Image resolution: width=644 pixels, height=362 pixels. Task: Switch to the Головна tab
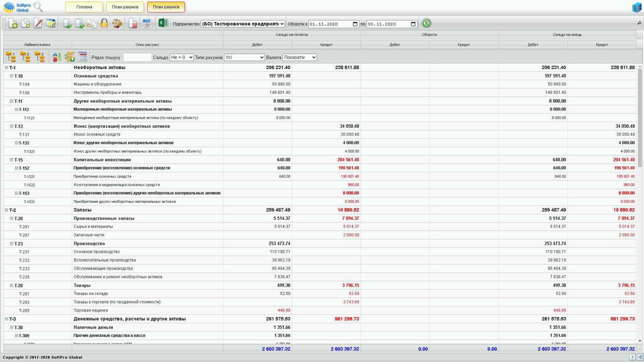(x=84, y=7)
